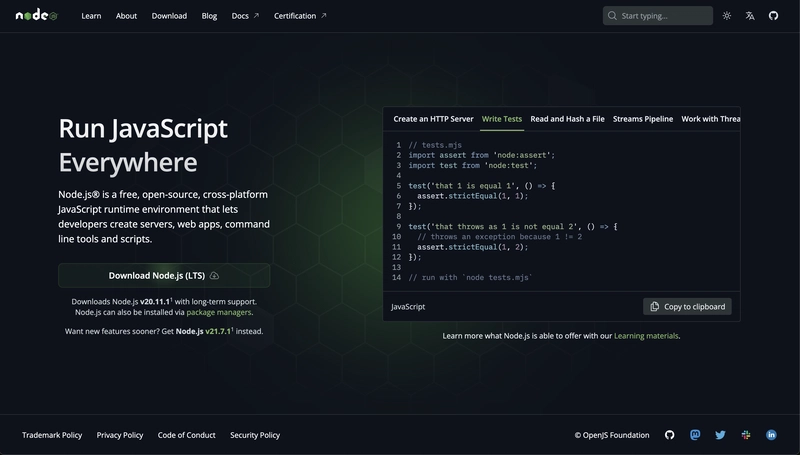
Task: Go to the Download page link
Action: pyautogui.click(x=169, y=16)
